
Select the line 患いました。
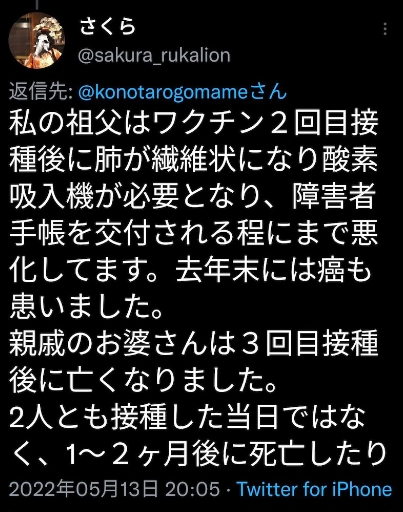coord(87,306)
